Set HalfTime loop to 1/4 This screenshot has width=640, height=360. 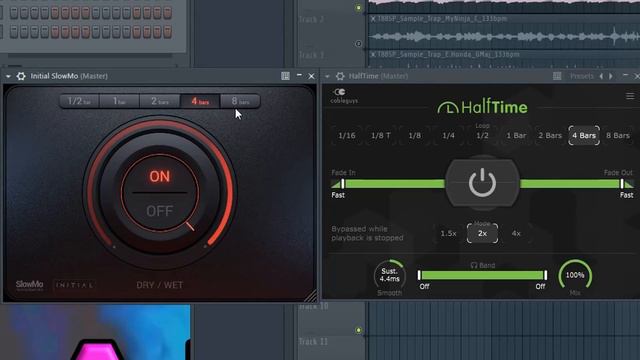coord(448,136)
